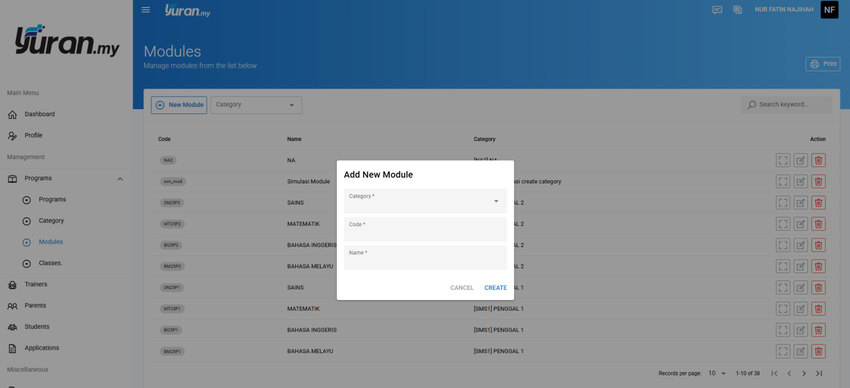Open the chat messages icon

[x=717, y=10]
